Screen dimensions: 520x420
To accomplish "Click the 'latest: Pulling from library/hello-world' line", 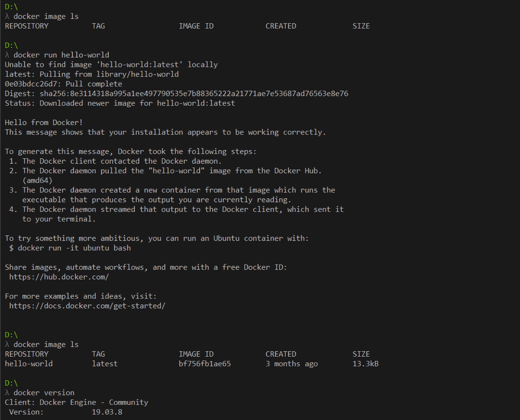I will click(92, 74).
